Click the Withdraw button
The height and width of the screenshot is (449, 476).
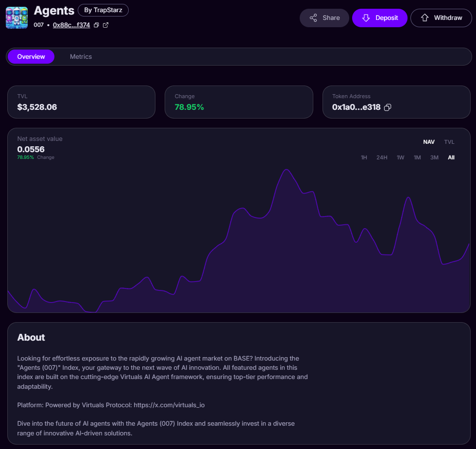[x=441, y=18]
